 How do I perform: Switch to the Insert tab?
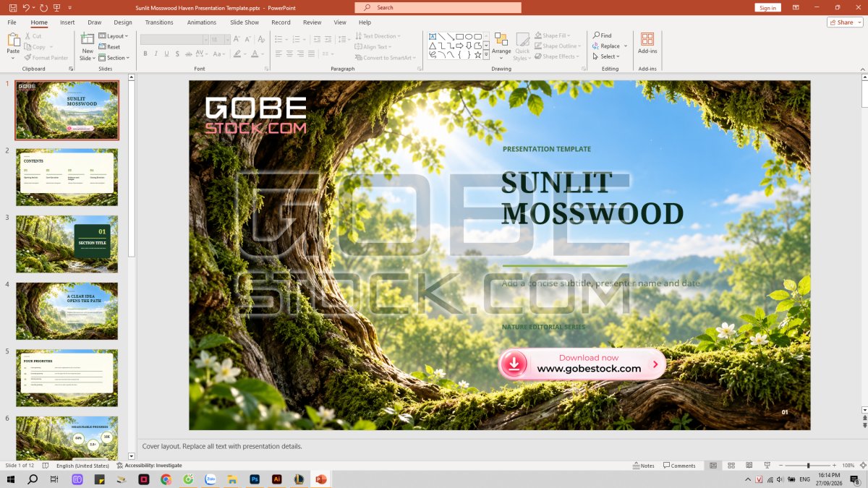(x=67, y=22)
